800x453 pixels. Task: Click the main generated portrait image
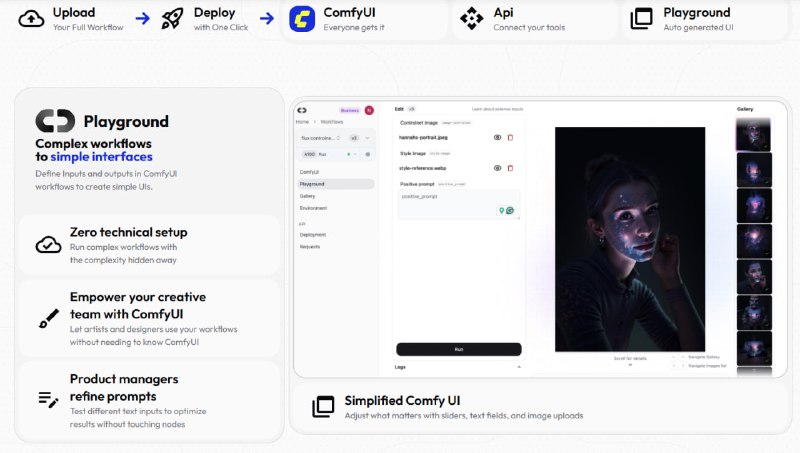pos(630,239)
